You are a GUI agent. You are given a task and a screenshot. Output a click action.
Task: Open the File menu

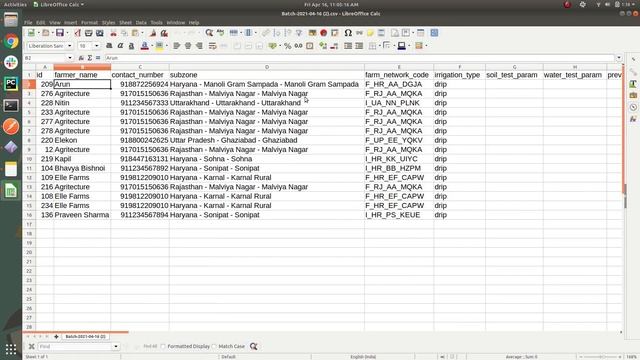tap(28, 23)
